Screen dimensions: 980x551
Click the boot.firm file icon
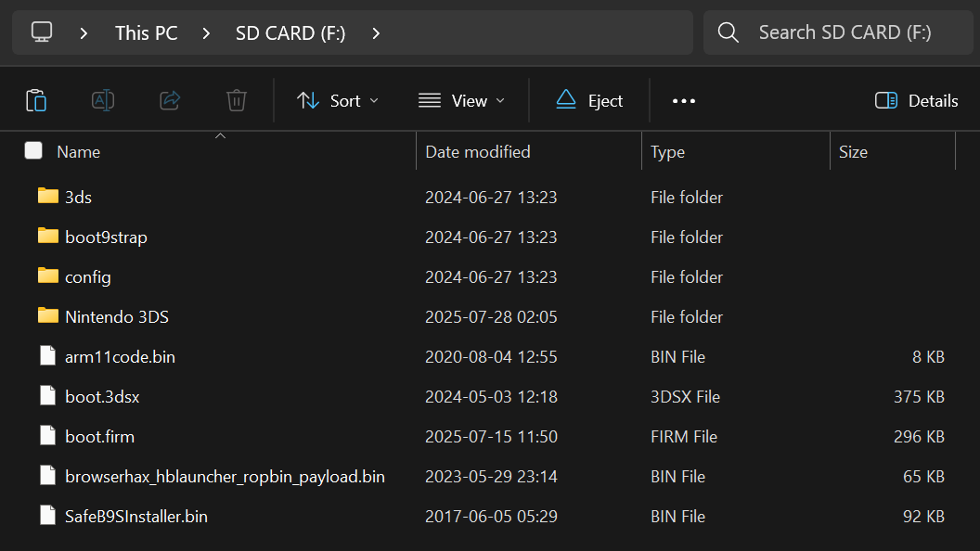(x=48, y=436)
